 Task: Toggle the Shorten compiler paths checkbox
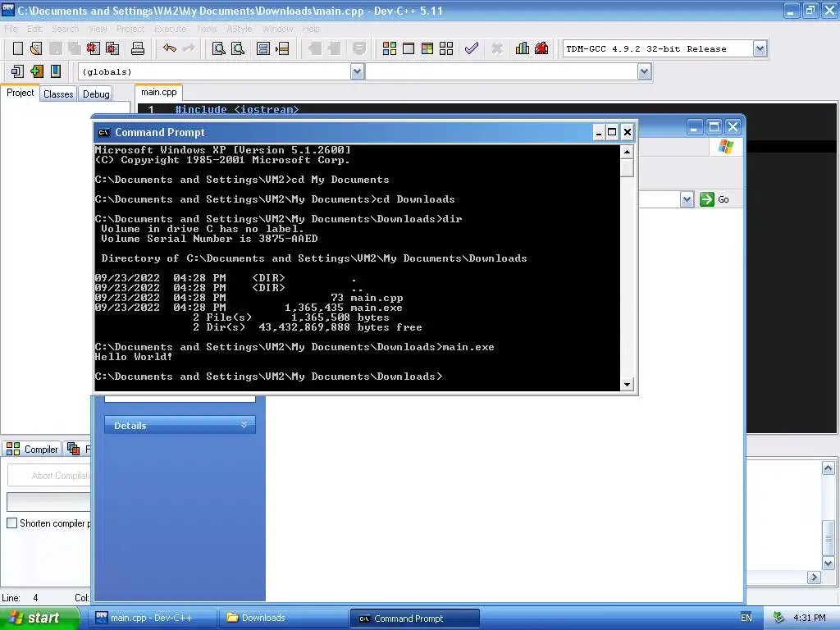11,523
